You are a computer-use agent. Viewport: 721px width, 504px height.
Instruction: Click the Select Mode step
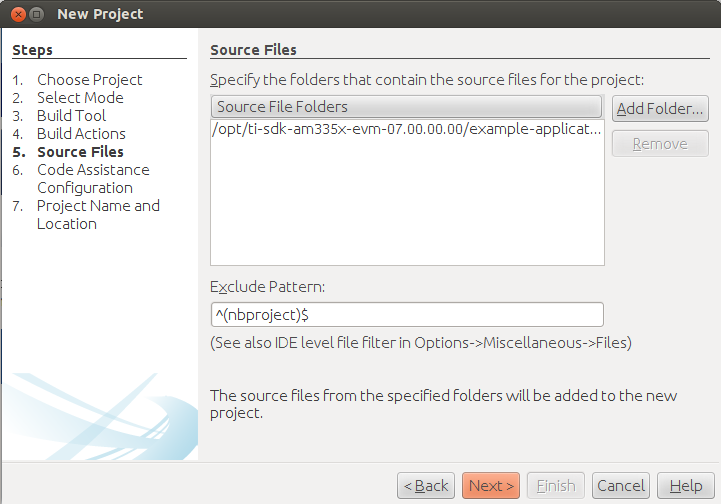coord(80,98)
